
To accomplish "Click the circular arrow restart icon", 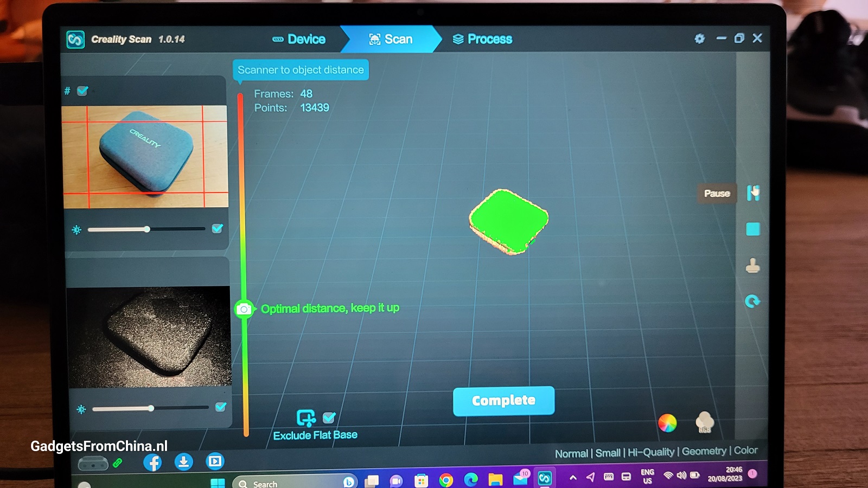I will [752, 301].
